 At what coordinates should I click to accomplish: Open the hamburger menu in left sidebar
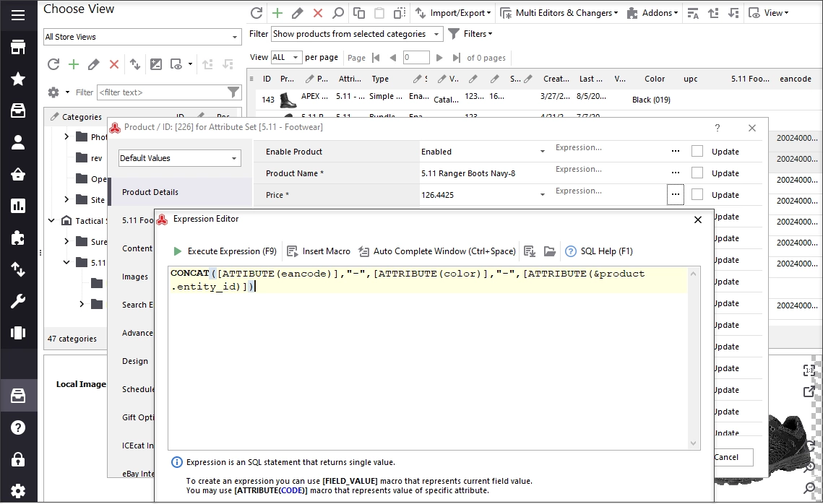click(x=18, y=15)
